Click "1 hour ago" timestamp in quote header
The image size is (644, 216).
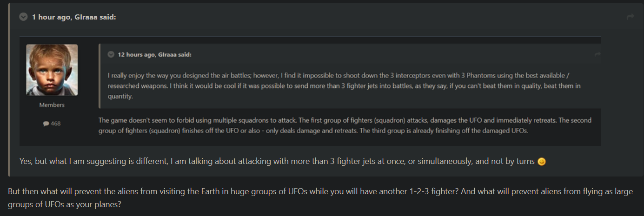pos(49,17)
